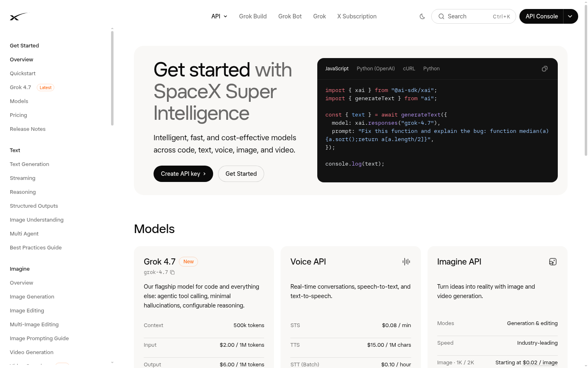The height and width of the screenshot is (368, 588).
Task: Click the $2.00 / 1M tokens input price
Action: tap(242, 345)
